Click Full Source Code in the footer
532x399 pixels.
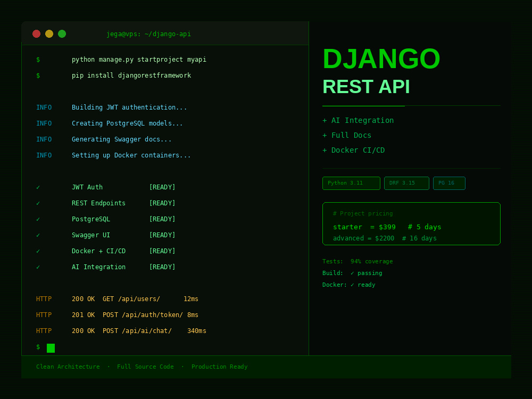145,367
